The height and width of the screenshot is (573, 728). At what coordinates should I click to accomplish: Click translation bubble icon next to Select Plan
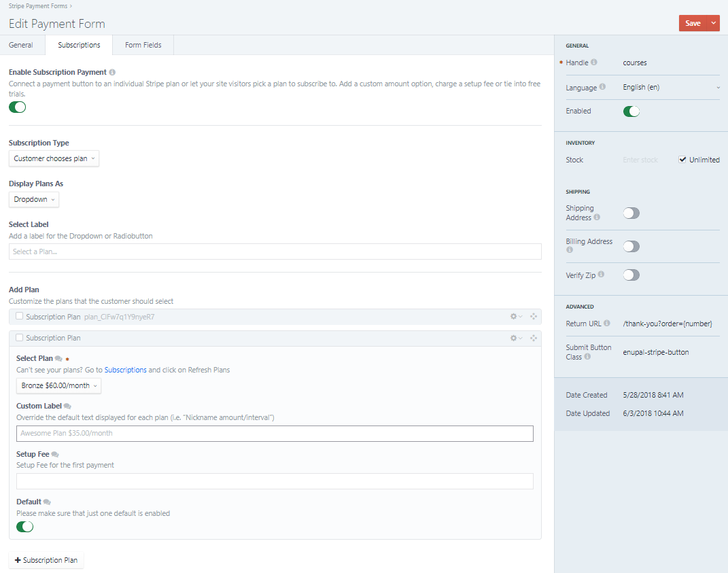[58, 358]
